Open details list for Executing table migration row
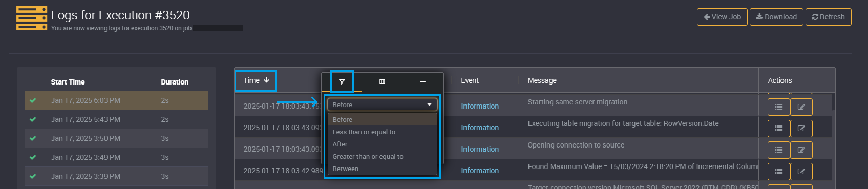Screen dimensions: 868x189 (778, 129)
